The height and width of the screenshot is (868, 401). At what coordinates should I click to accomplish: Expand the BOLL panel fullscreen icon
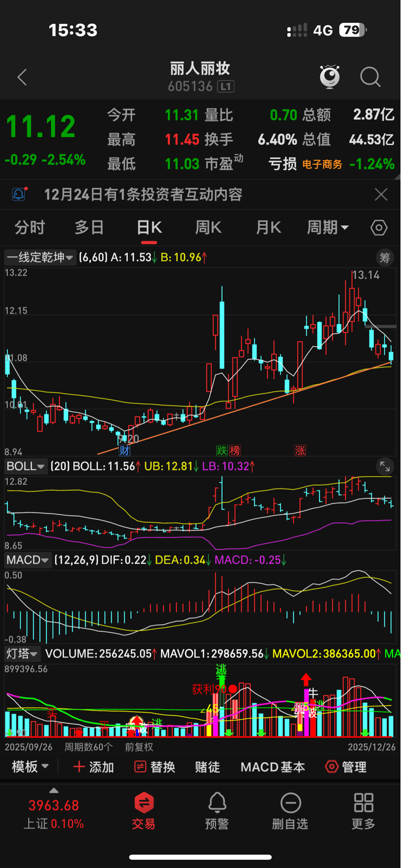(385, 467)
